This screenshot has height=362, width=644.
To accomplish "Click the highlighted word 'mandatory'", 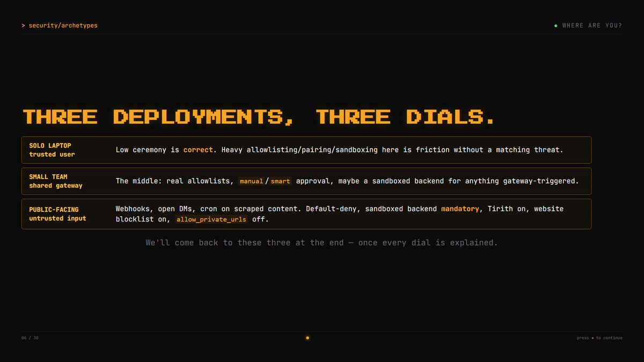I will click(x=460, y=209).
